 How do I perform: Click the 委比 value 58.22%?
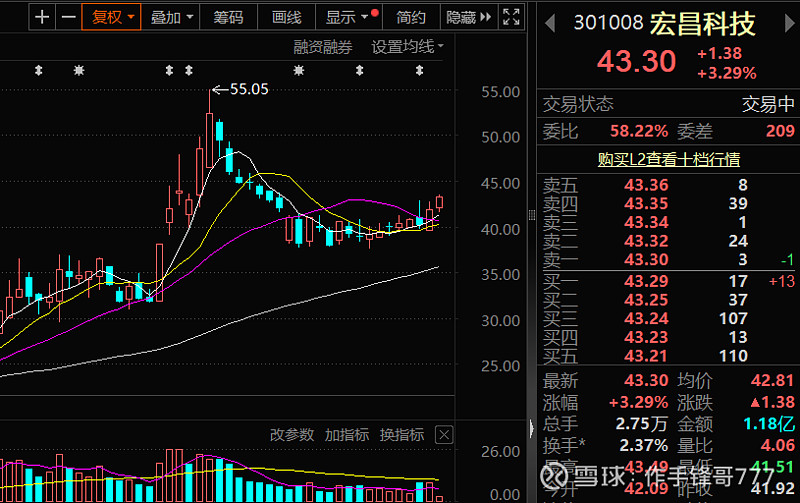pos(639,131)
